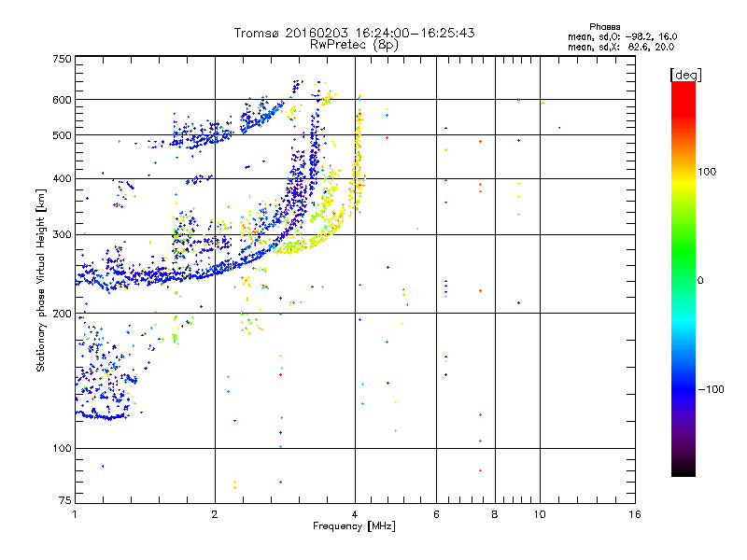747x560 pixels.
Task: Click the y-axis tick label '400'
Action: click(62, 179)
